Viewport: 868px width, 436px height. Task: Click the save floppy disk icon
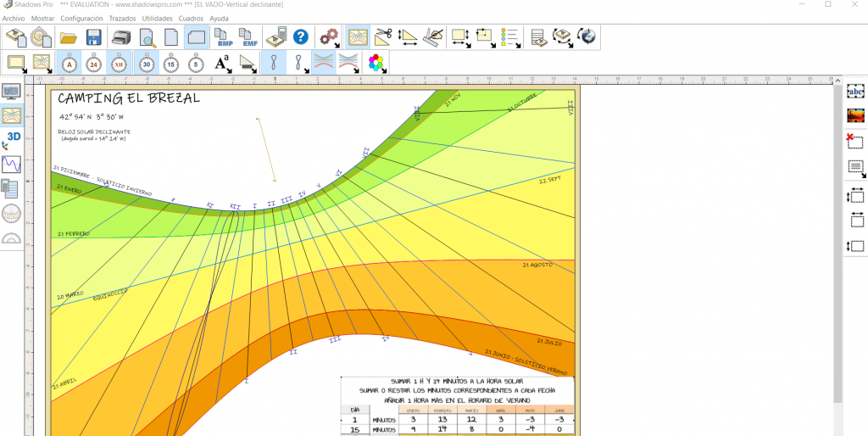coord(94,36)
